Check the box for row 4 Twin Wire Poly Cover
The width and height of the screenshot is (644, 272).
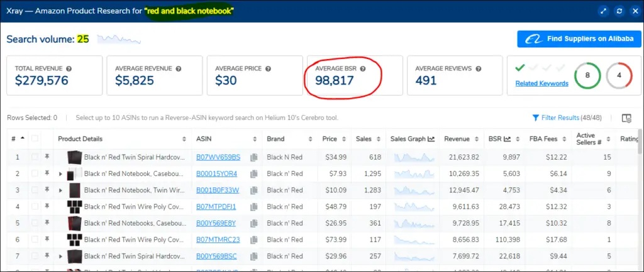coord(35,207)
